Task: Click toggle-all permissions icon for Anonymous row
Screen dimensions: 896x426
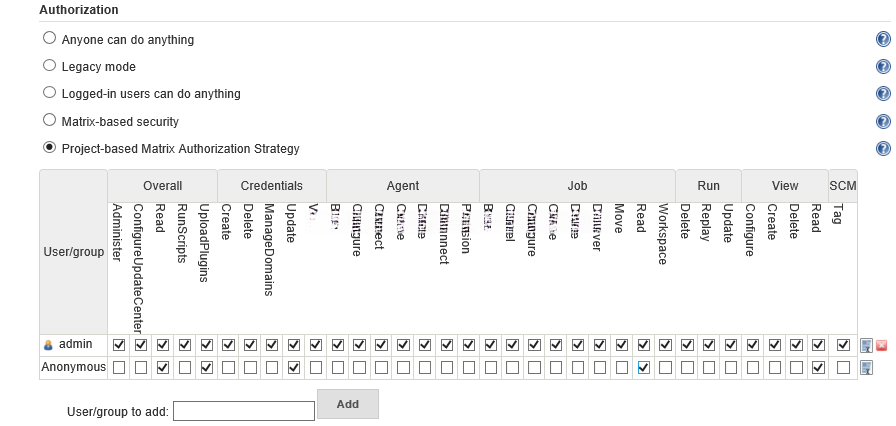Action: 866,368
